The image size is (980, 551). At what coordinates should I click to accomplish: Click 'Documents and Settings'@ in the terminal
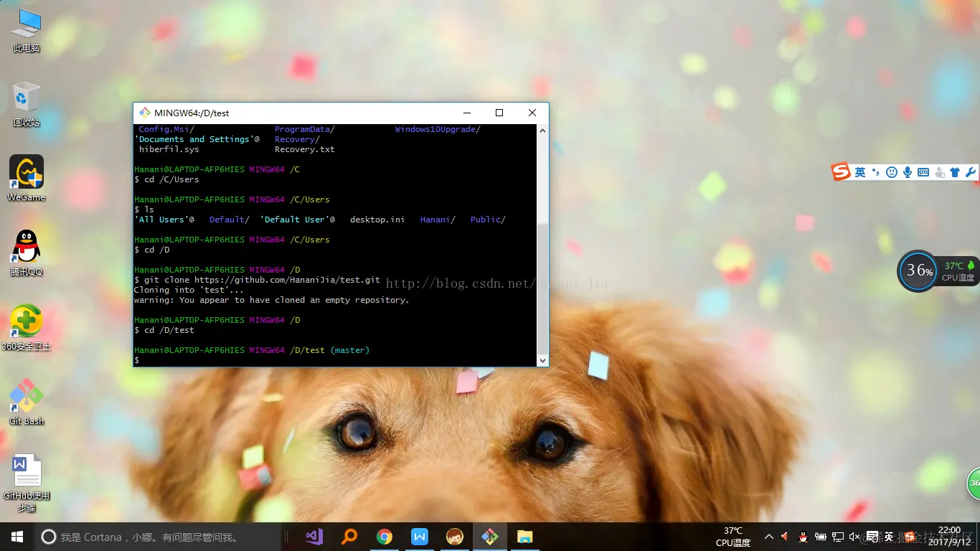pos(197,139)
